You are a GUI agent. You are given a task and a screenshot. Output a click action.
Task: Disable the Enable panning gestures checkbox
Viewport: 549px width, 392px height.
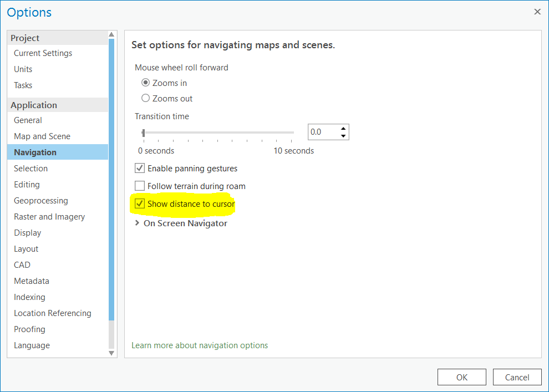click(140, 168)
